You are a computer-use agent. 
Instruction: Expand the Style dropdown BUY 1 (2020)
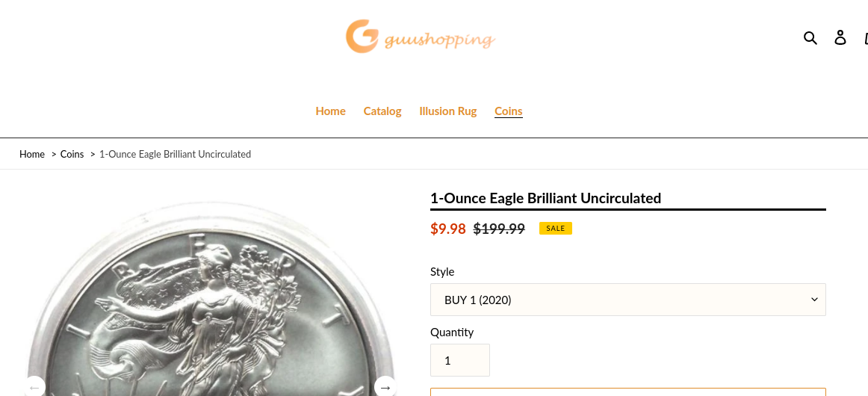point(627,300)
